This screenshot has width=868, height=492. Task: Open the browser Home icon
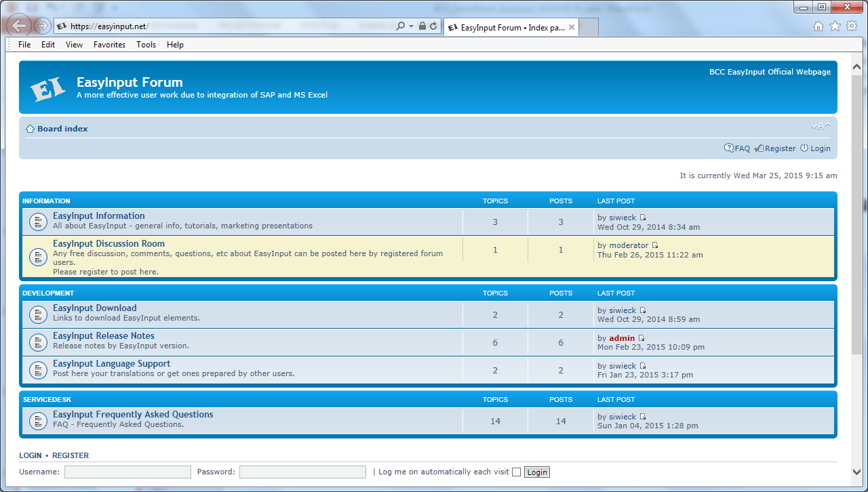pos(818,26)
